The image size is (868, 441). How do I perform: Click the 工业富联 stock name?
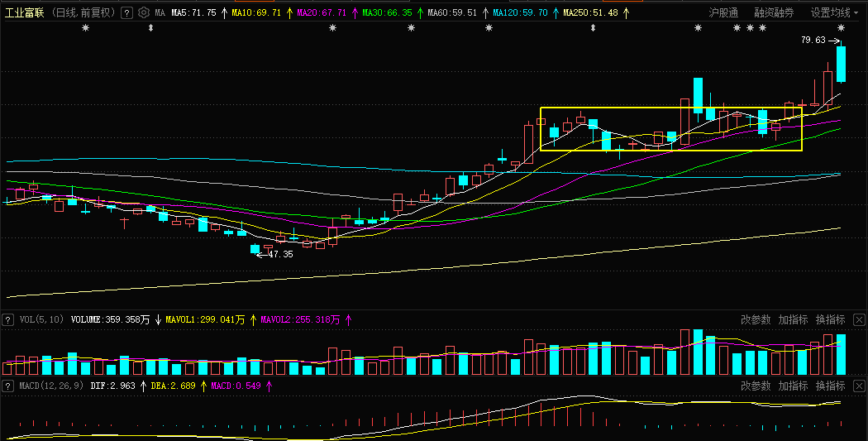(24, 12)
